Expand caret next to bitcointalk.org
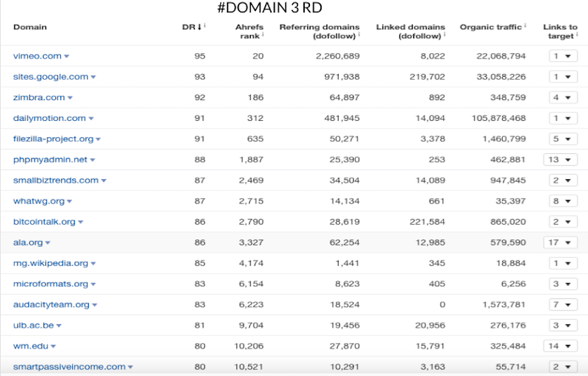The width and height of the screenshot is (588, 376). pyautogui.click(x=81, y=222)
